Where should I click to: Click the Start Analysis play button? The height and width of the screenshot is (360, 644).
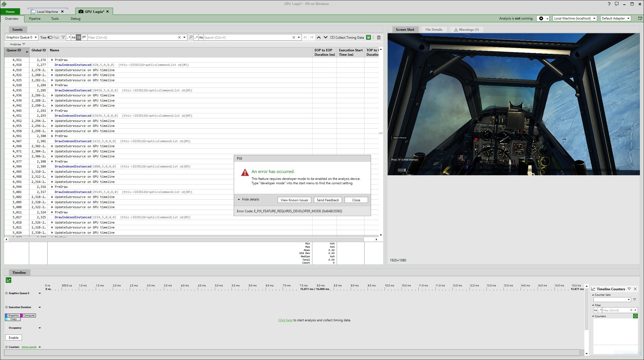(541, 18)
